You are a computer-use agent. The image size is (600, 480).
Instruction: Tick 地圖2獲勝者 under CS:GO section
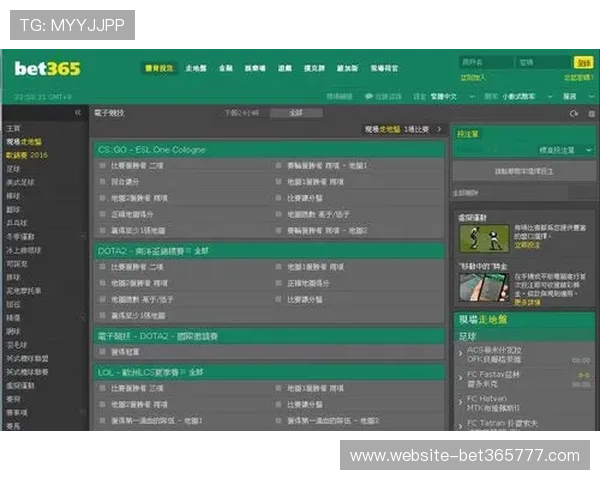(102, 198)
